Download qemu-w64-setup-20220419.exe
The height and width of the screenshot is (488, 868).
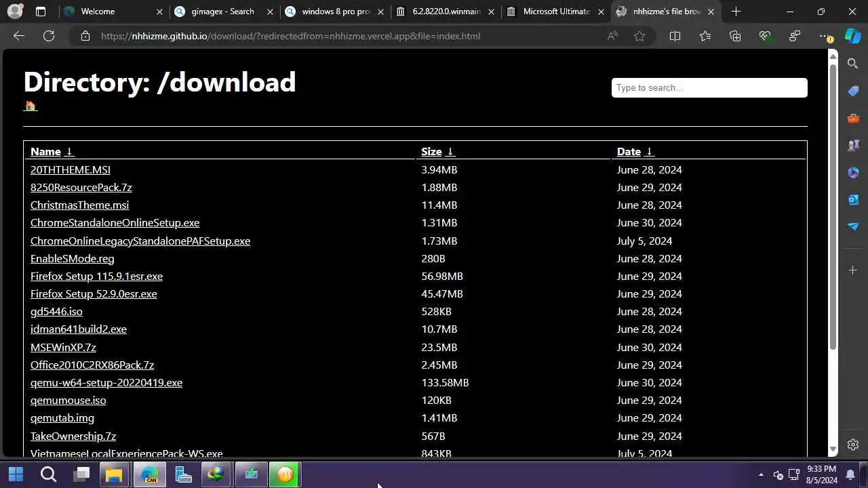[x=106, y=382]
